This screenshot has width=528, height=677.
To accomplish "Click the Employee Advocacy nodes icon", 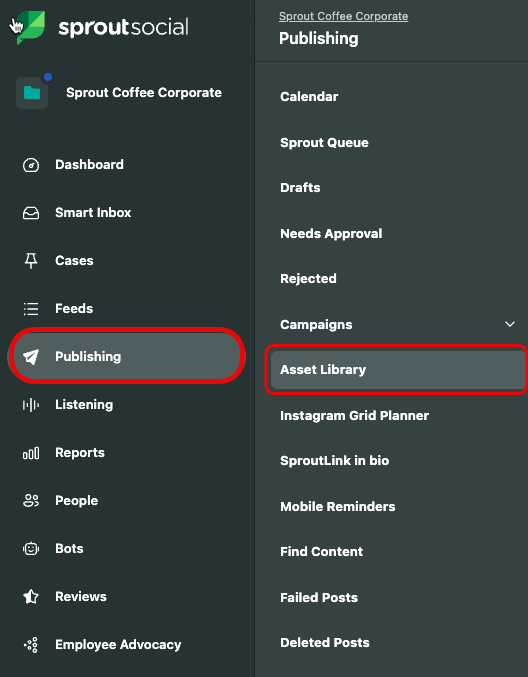I will (31, 645).
